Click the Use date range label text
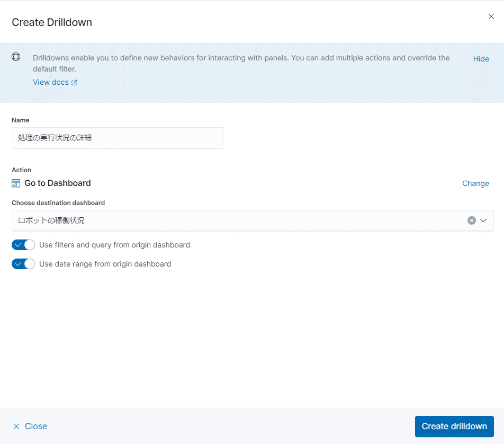 105,264
